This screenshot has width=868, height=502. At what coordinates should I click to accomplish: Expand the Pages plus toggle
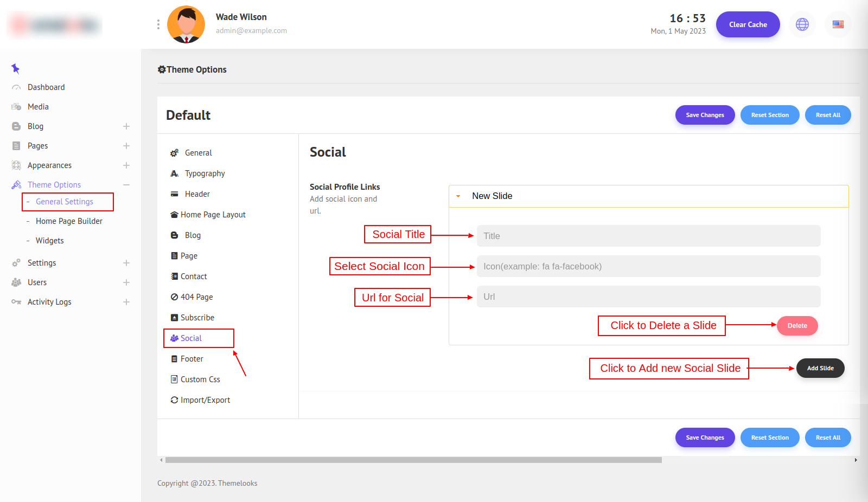[126, 146]
